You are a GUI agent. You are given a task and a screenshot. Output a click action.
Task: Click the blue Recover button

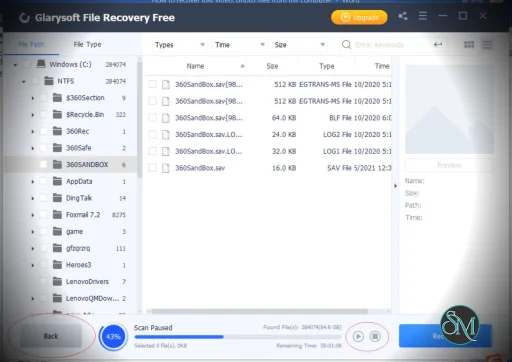(x=445, y=336)
